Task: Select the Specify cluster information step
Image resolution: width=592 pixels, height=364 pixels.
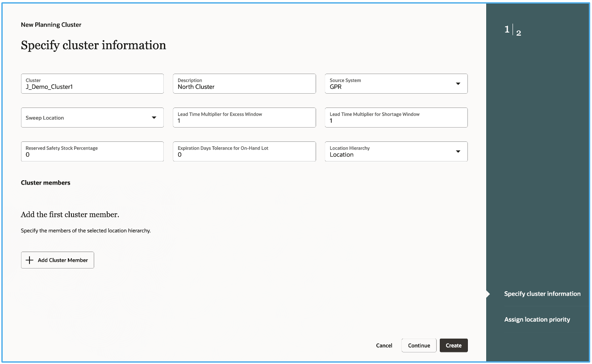Action: click(x=542, y=294)
